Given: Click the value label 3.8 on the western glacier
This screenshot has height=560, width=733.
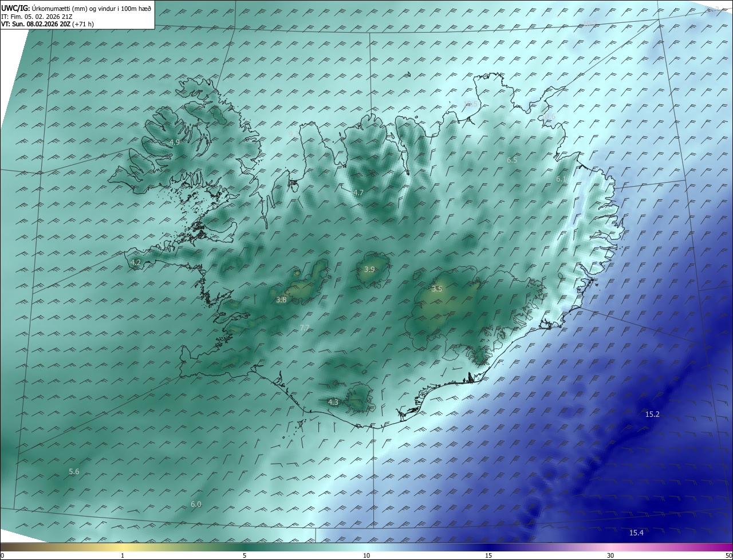Looking at the screenshot, I should (281, 299).
